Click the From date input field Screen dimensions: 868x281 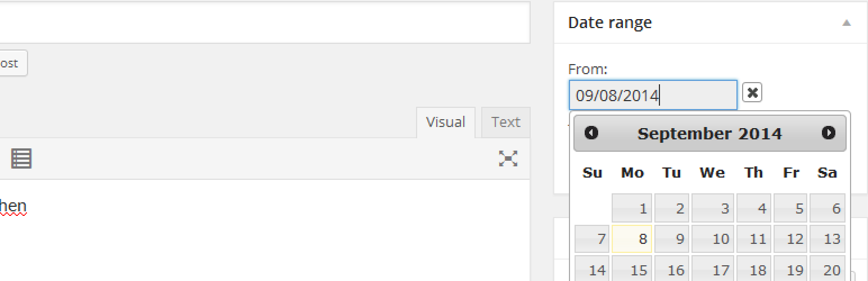(652, 95)
